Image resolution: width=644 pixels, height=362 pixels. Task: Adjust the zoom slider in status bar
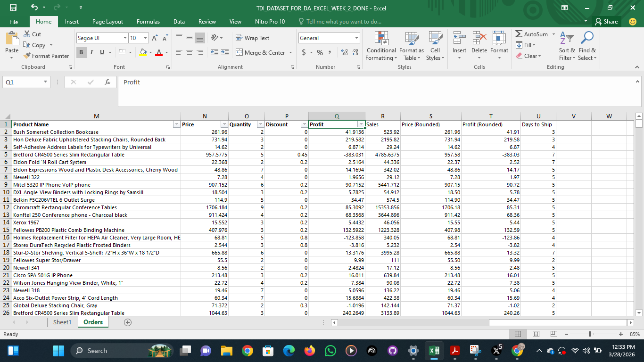click(589, 334)
